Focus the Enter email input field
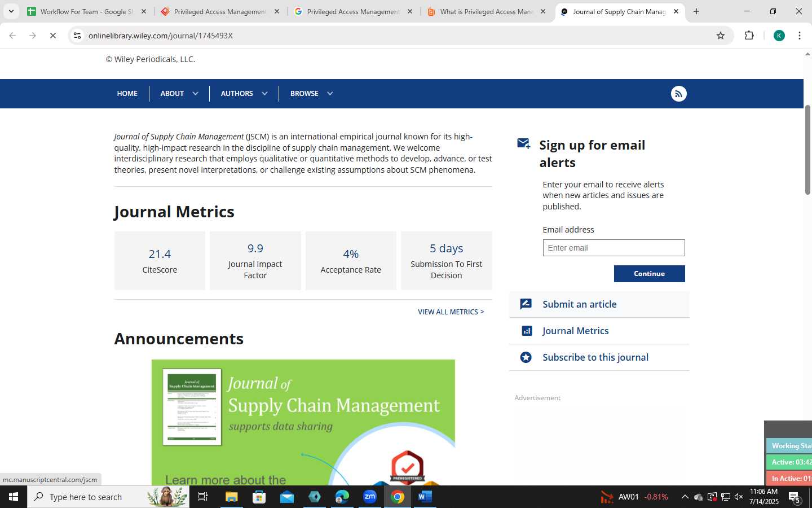 click(x=614, y=248)
